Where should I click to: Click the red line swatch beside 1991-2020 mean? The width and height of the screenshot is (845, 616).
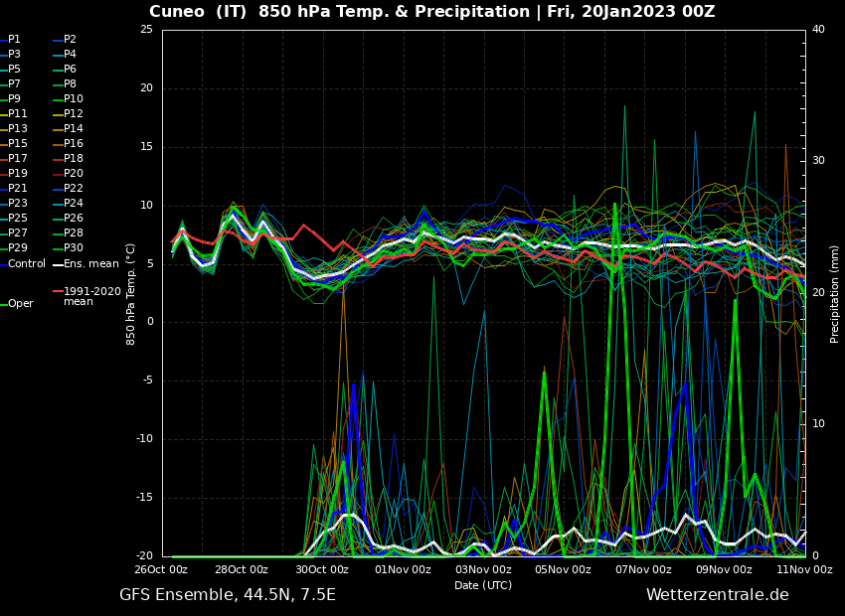coord(58,292)
